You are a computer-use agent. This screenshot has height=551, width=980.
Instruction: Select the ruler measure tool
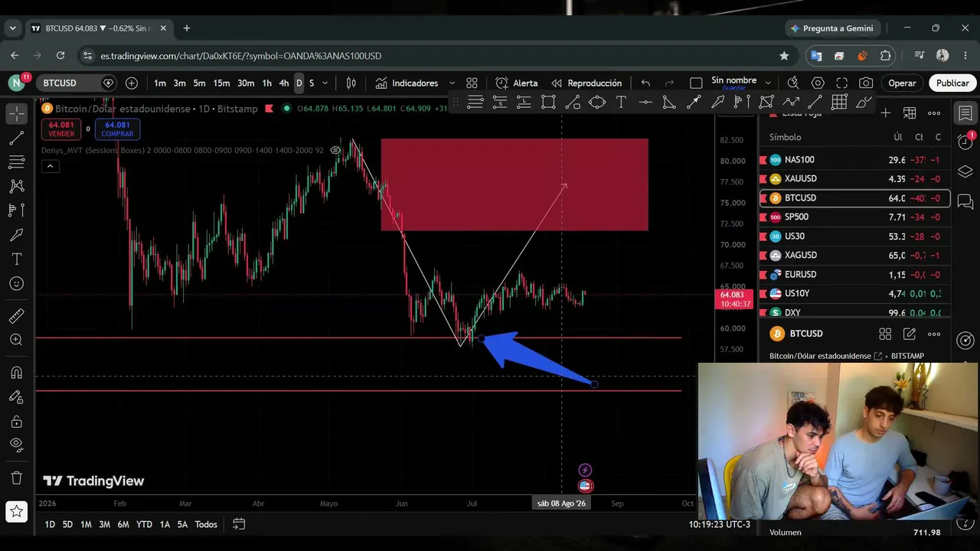[16, 315]
